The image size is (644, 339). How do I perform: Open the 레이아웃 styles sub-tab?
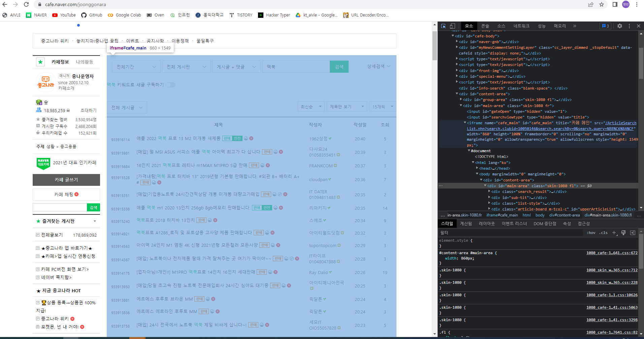pyautogui.click(x=487, y=224)
